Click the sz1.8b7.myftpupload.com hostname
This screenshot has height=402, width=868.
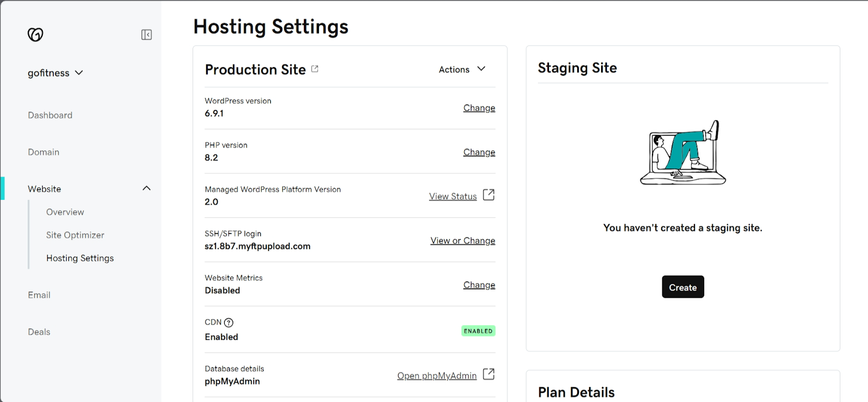[x=258, y=246]
